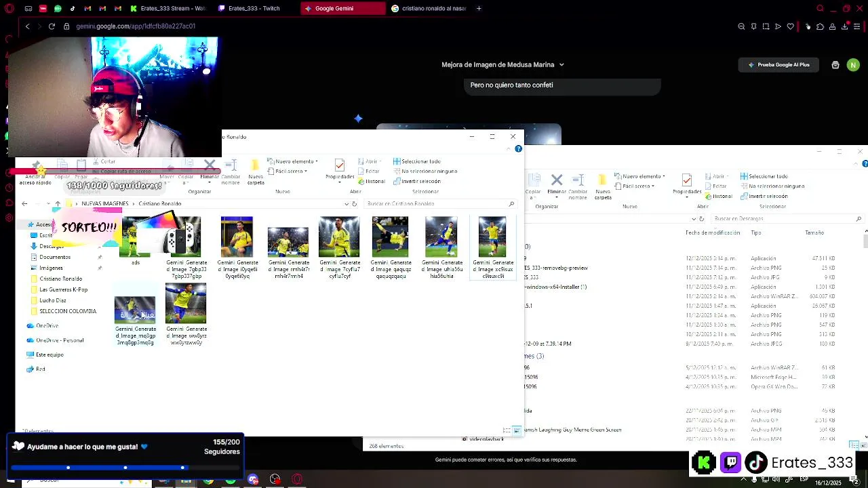Select Documentos in the navigation pane
Image resolution: width=868 pixels, height=488 pixels.
(x=55, y=257)
